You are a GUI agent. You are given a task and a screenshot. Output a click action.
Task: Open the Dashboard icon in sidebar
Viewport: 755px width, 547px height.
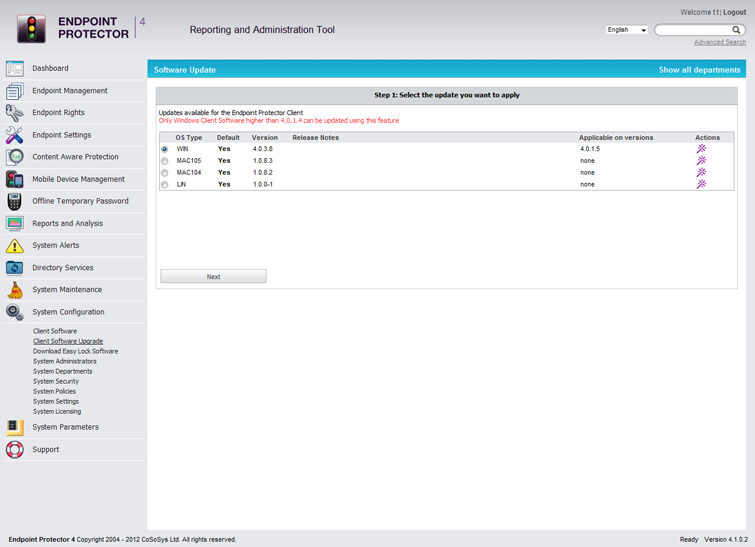coord(14,69)
